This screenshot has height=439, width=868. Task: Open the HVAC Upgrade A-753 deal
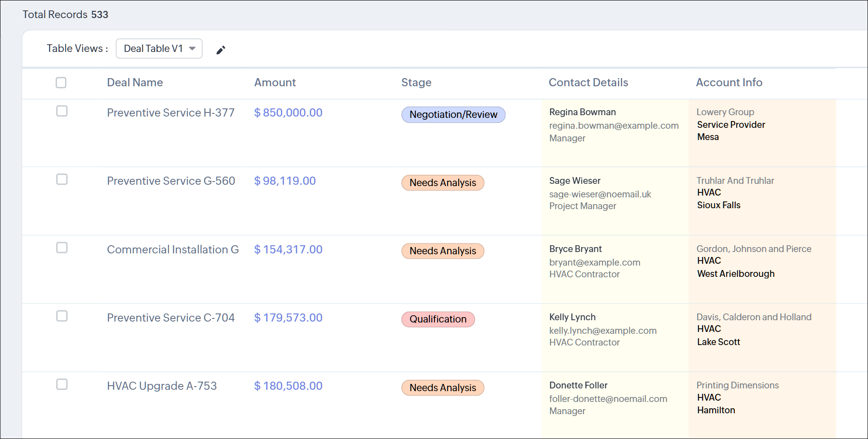[162, 386]
